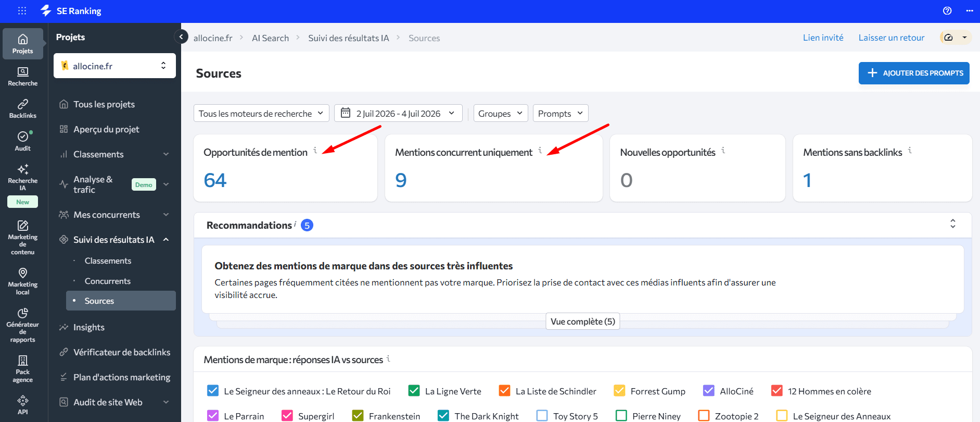Expand the Recommandations panel toggle arrows

click(952, 224)
